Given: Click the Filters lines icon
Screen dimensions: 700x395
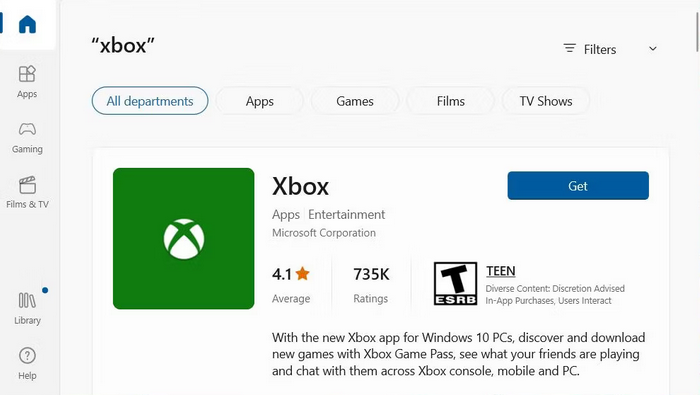Looking at the screenshot, I should click(x=569, y=48).
